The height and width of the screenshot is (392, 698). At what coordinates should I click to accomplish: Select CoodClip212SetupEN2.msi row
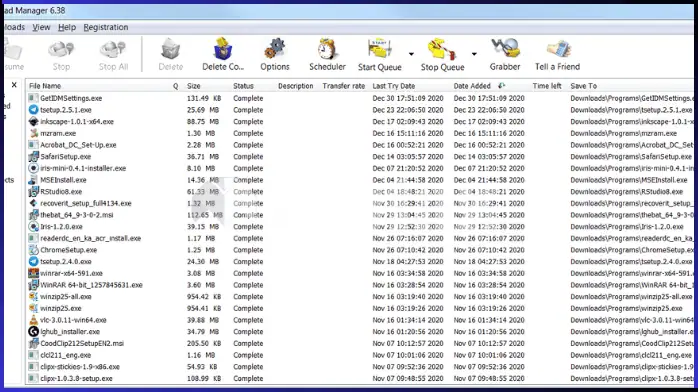[360, 344]
